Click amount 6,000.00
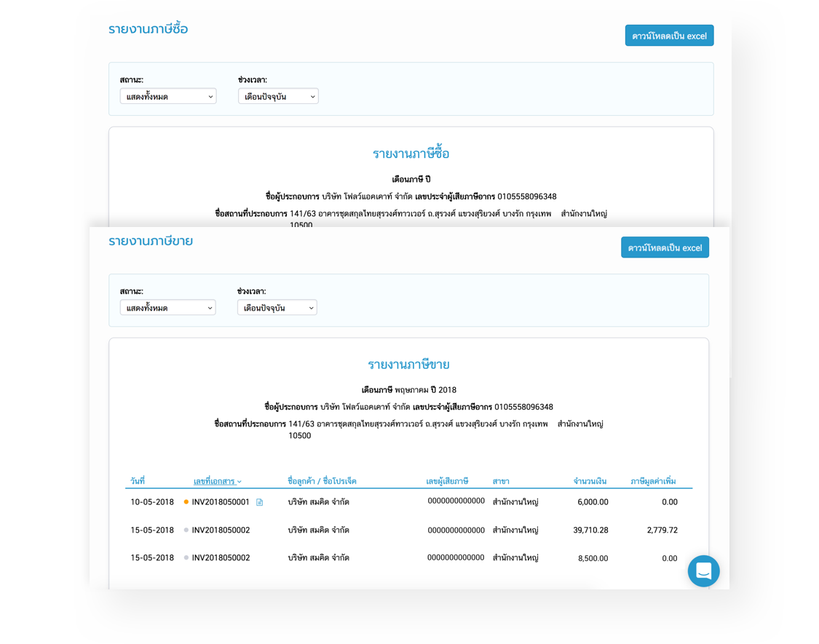The image size is (819, 644). [593, 502]
